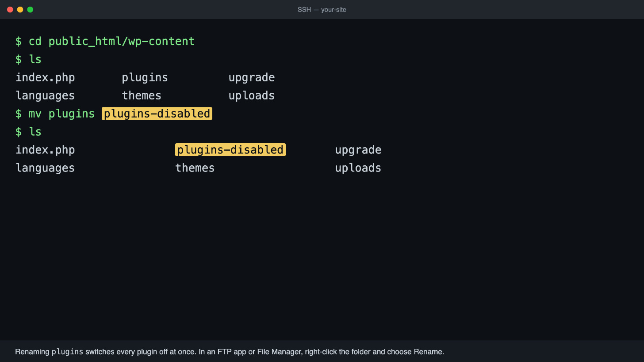Image resolution: width=644 pixels, height=362 pixels.
Task: Click the 'ls' command directly under the mv line
Action: coord(35,132)
